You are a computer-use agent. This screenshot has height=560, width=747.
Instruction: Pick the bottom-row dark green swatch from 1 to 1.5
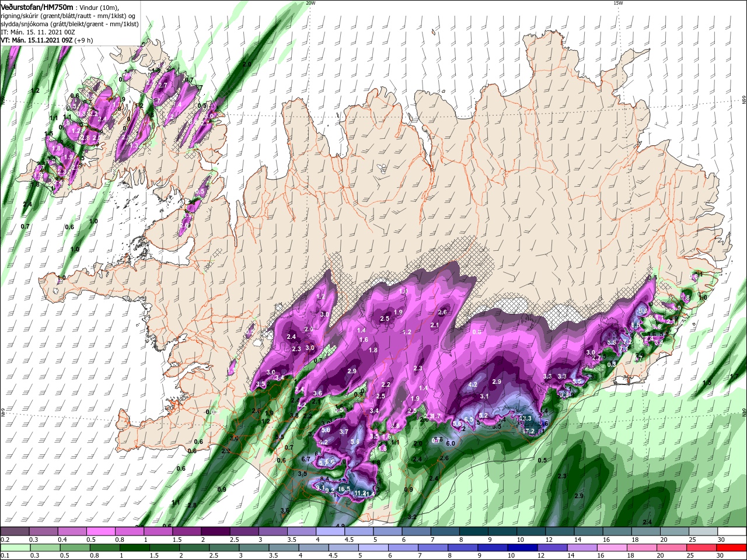[x=134, y=548]
